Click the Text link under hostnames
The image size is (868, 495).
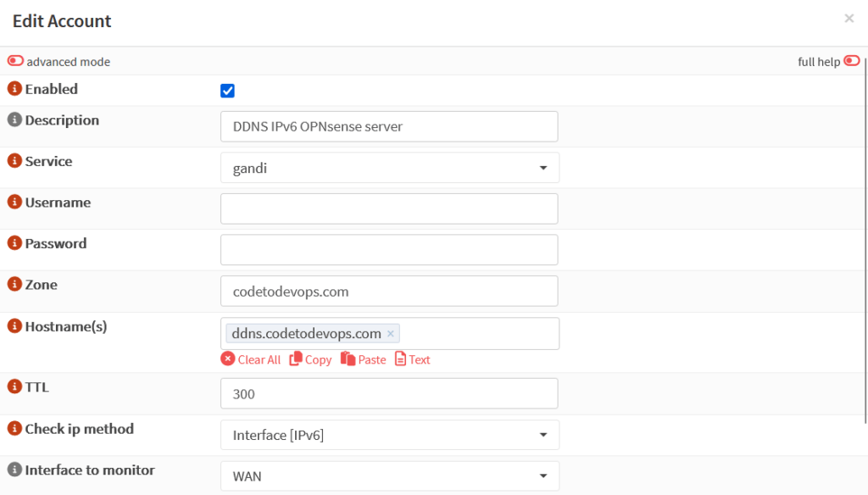(x=412, y=359)
